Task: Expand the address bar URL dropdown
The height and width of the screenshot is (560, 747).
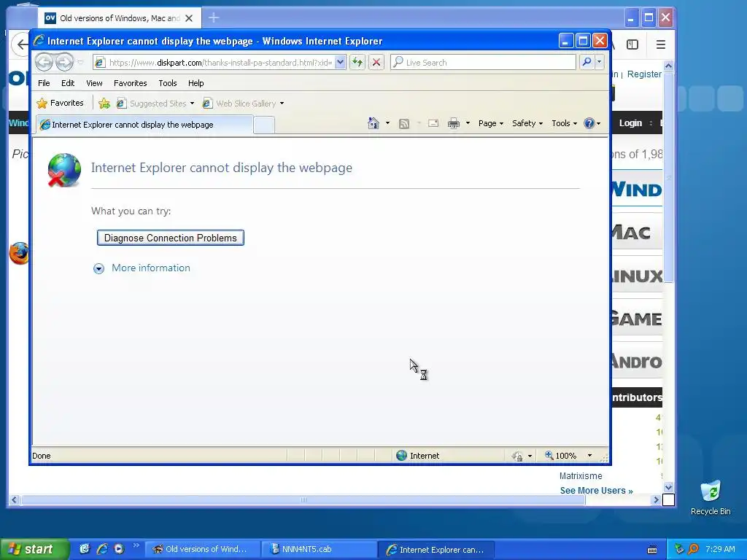Action: tap(340, 62)
